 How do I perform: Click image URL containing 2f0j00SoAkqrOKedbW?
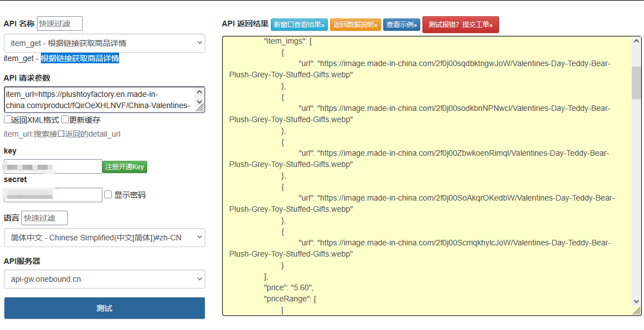(x=422, y=204)
